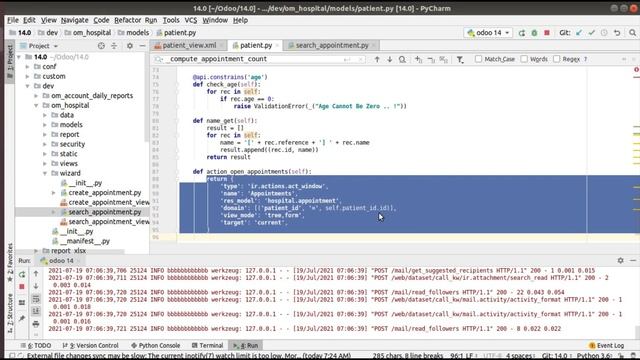Viewport: 640px width, 360px height.
Task: Expand the custom folder
Action: coord(28,76)
